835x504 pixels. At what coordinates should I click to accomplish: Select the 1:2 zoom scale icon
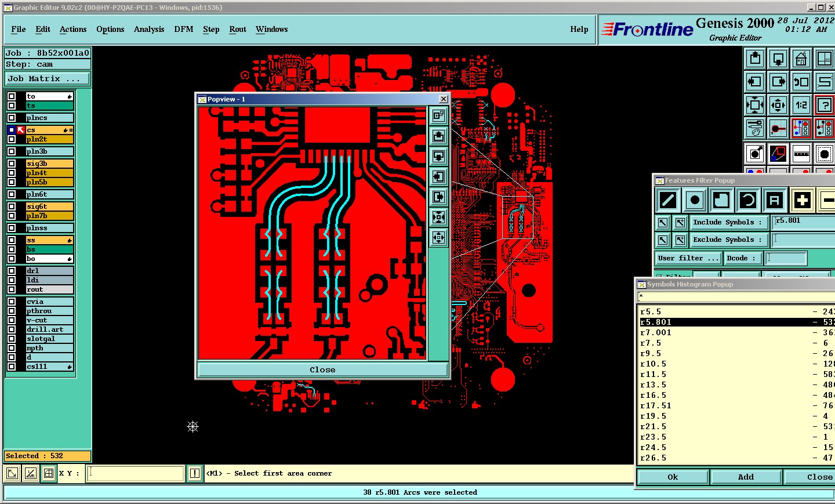click(x=801, y=105)
